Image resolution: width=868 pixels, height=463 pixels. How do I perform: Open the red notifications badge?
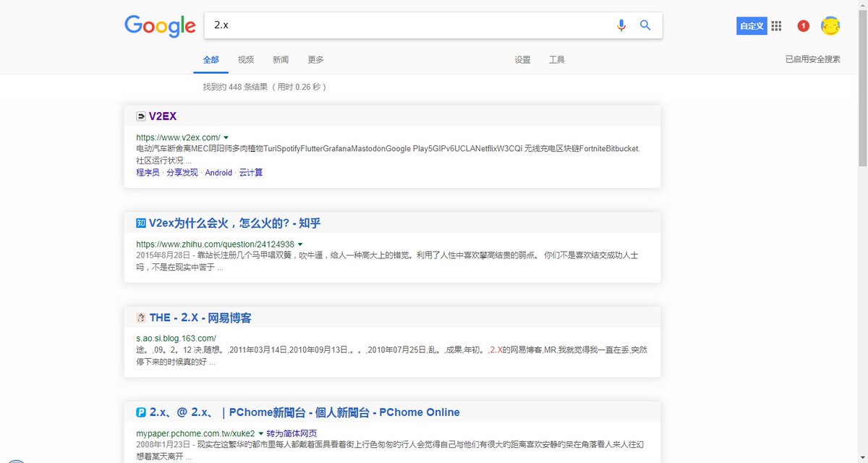click(803, 26)
